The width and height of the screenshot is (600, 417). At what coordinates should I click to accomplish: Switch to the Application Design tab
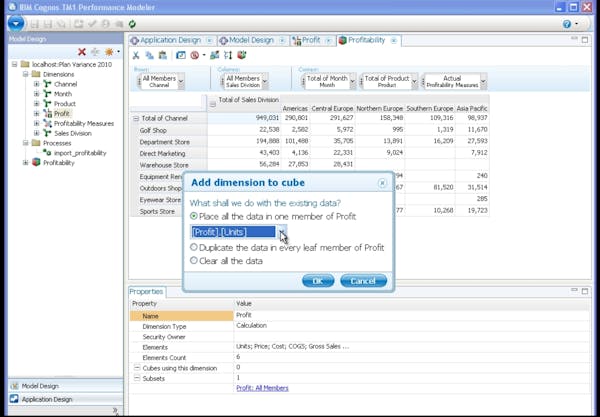coord(171,40)
